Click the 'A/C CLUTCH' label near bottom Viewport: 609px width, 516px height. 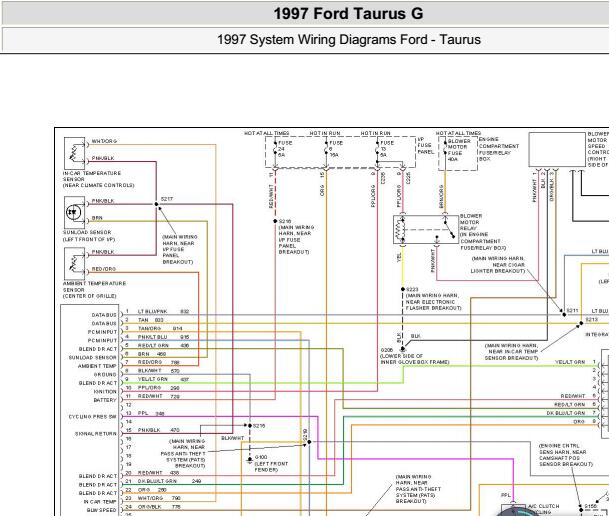point(544,506)
